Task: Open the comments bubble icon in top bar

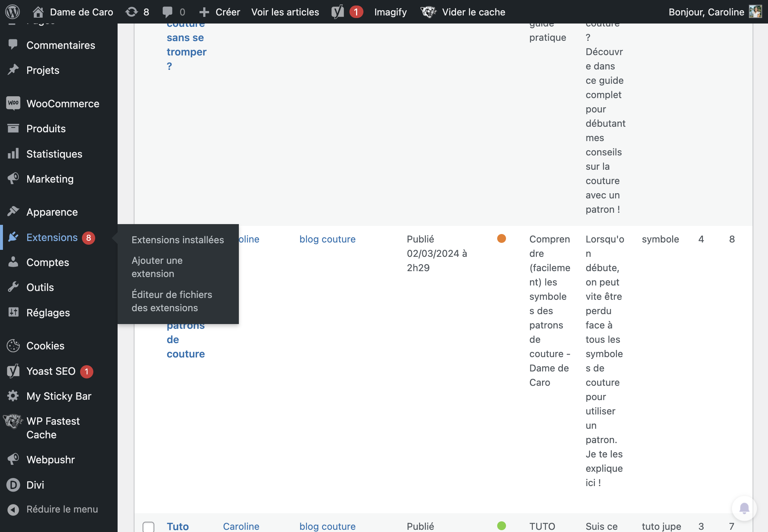Action: coord(168,12)
